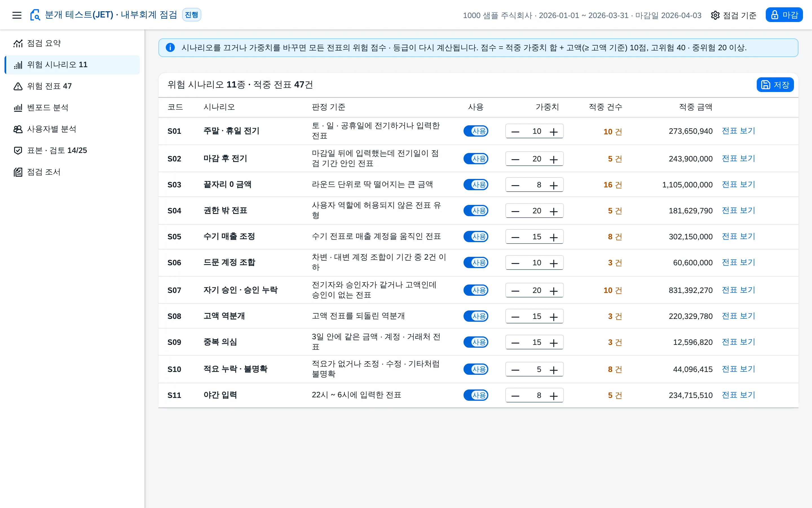
Task: Decrease the S03 끝자리 0 금액 weight
Action: (x=515, y=185)
